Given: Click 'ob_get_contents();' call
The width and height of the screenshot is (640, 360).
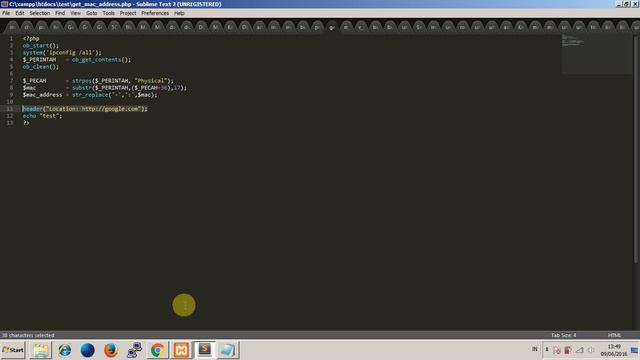Looking at the screenshot, I should (x=102, y=60).
